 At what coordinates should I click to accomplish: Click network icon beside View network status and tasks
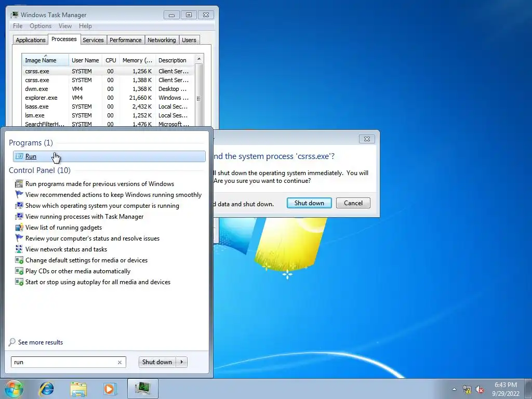pos(19,249)
